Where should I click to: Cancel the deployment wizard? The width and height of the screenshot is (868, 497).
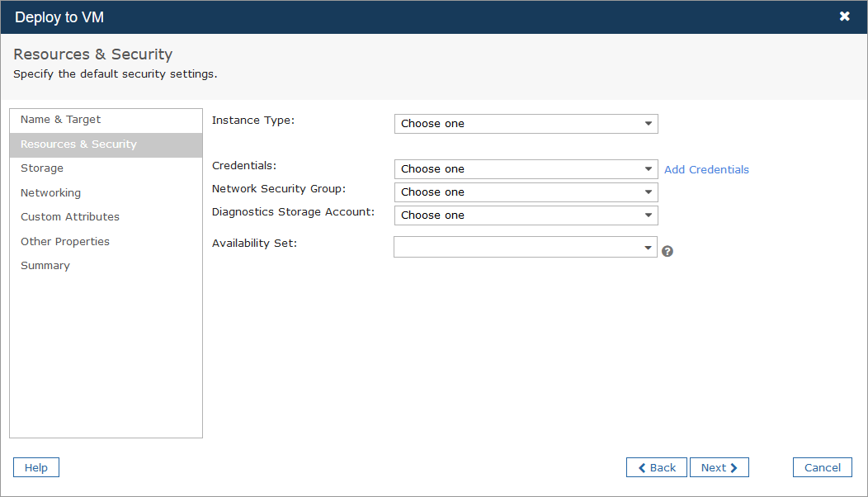click(822, 467)
